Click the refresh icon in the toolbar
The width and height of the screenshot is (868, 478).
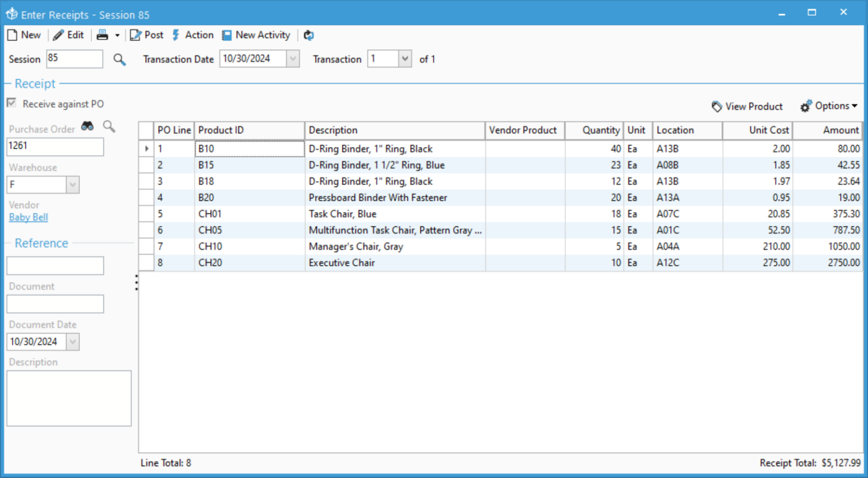[x=309, y=35]
